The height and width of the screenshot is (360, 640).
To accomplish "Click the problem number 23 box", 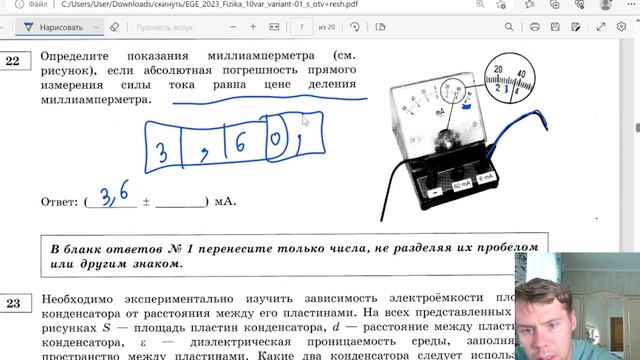I will (x=14, y=303).
